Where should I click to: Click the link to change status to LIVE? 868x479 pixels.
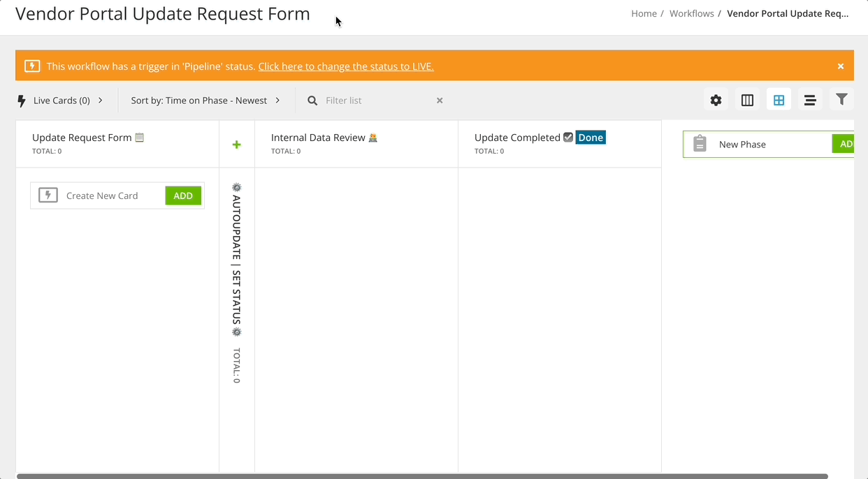345,66
